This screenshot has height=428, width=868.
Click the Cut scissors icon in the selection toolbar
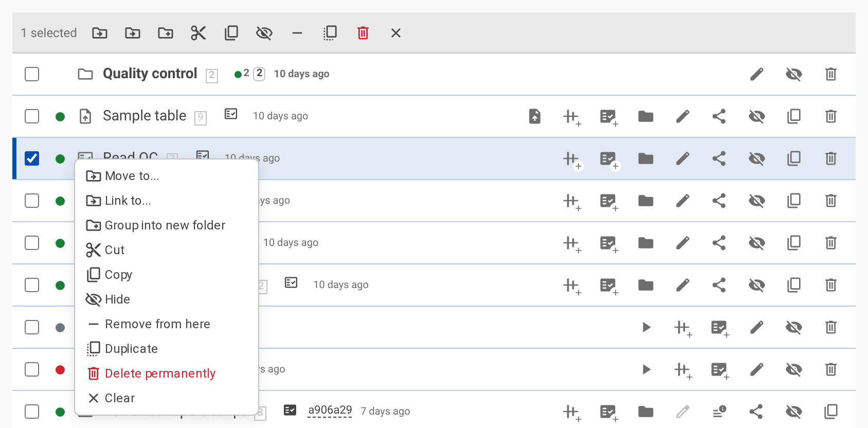click(198, 33)
